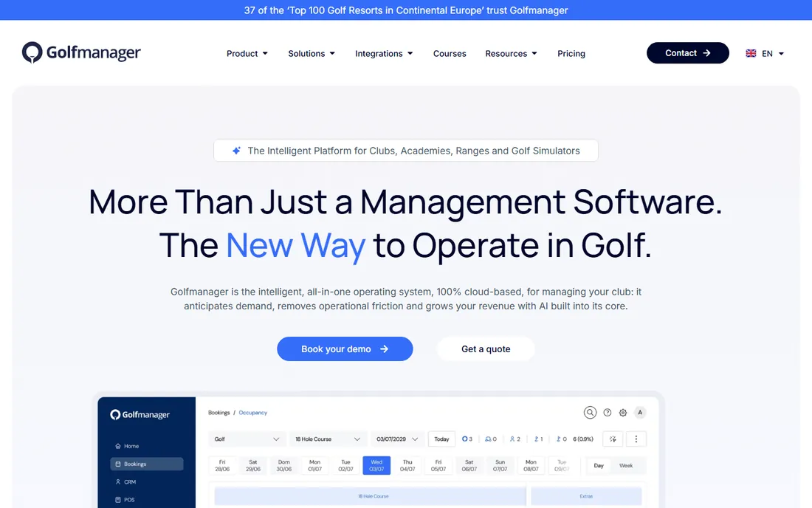The width and height of the screenshot is (812, 508).
Task: Select the highlighted Wed 03/07 date
Action: coord(376,465)
